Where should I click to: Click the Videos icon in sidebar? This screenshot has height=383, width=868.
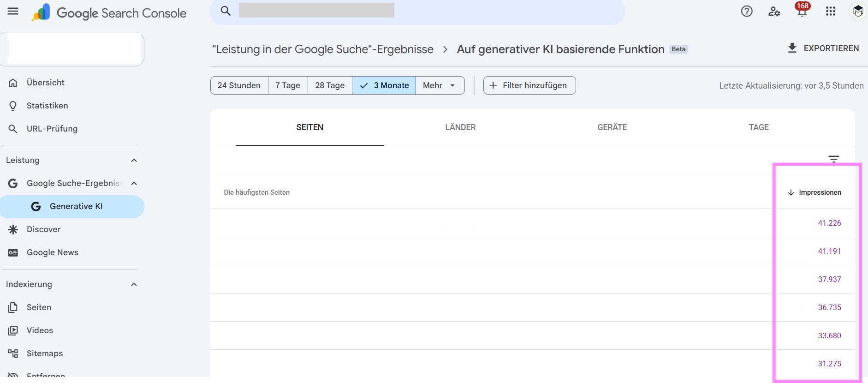[13, 330]
